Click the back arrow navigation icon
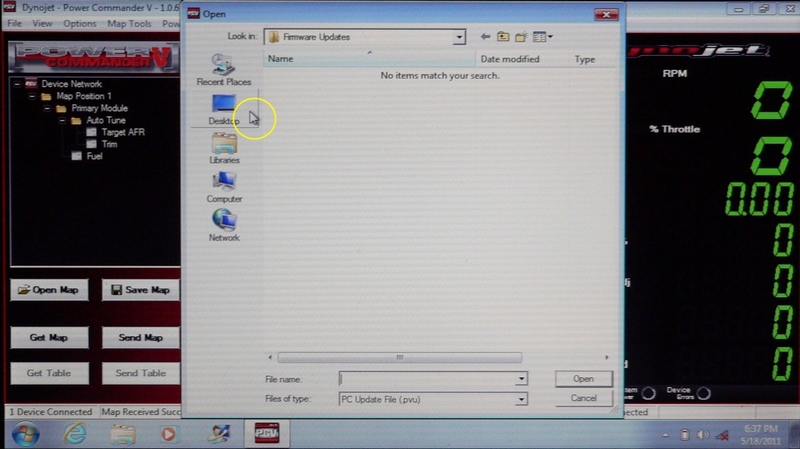This screenshot has height=449, width=800. pos(485,37)
